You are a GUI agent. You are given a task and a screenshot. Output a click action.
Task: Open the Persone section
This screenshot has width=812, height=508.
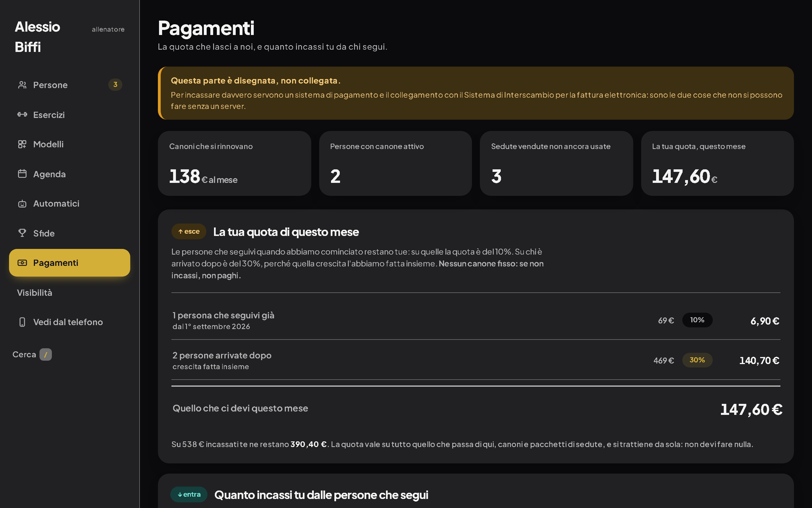pos(69,85)
